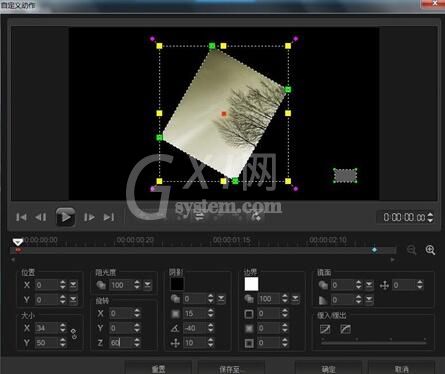Open the mirror fade slider dropdown
The image size is (445, 374).
(x=369, y=300)
